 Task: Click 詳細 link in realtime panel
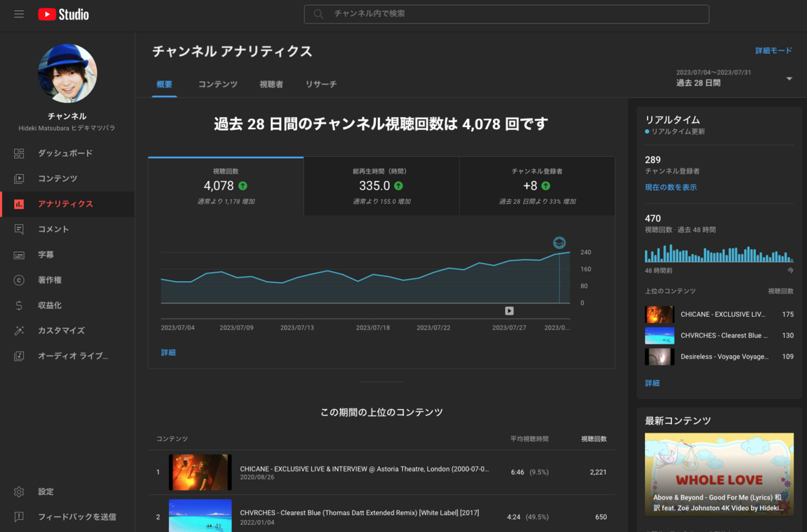point(652,383)
